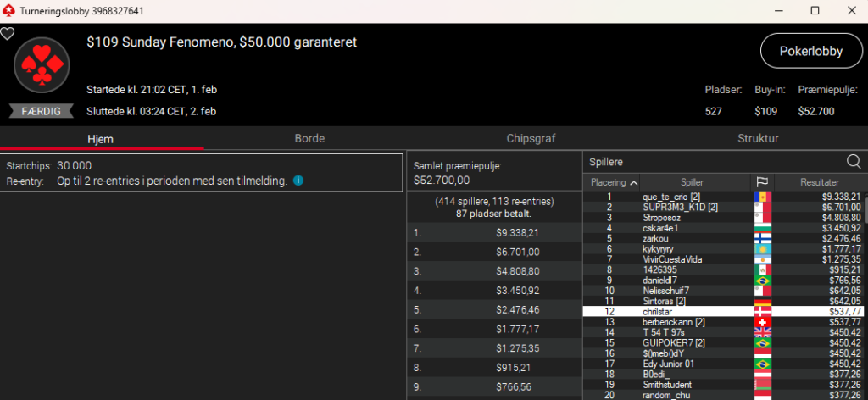Image resolution: width=868 pixels, height=400 pixels.
Task: Click the heart favorite icon
Action: click(8, 34)
